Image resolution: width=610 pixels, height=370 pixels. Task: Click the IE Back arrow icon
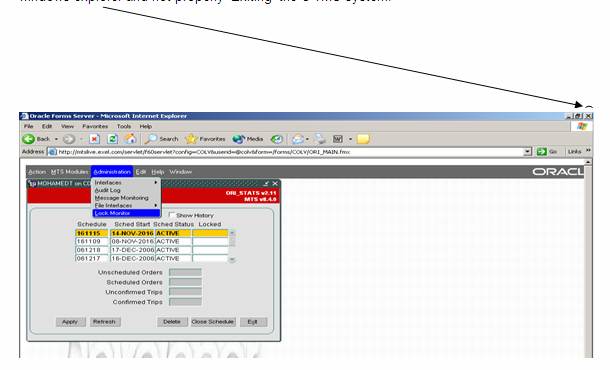pos(28,139)
